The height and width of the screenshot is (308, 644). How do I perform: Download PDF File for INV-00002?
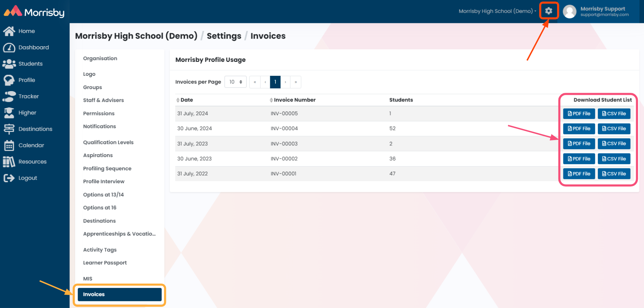pos(579,159)
